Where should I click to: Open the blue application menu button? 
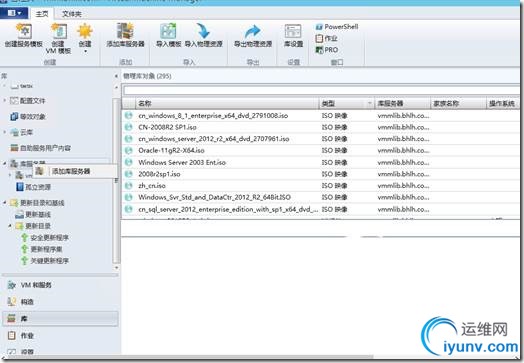coord(14,13)
